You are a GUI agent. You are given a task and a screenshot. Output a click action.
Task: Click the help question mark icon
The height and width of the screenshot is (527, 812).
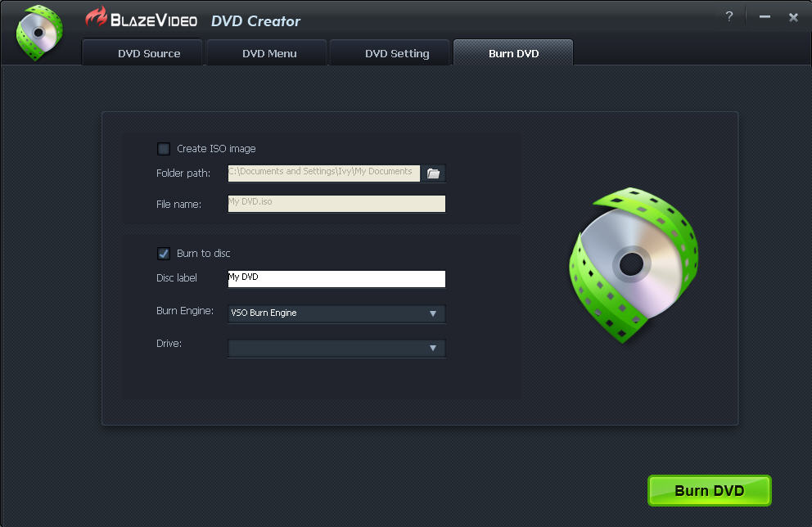click(x=729, y=16)
